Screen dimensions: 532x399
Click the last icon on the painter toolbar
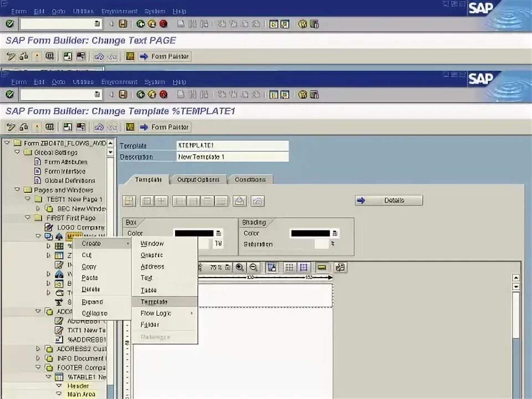coord(340,267)
